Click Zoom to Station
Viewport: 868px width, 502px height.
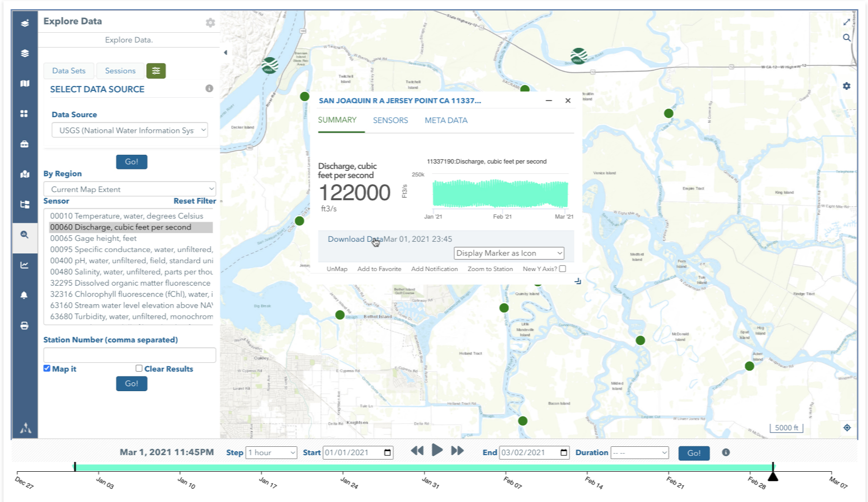(490, 269)
